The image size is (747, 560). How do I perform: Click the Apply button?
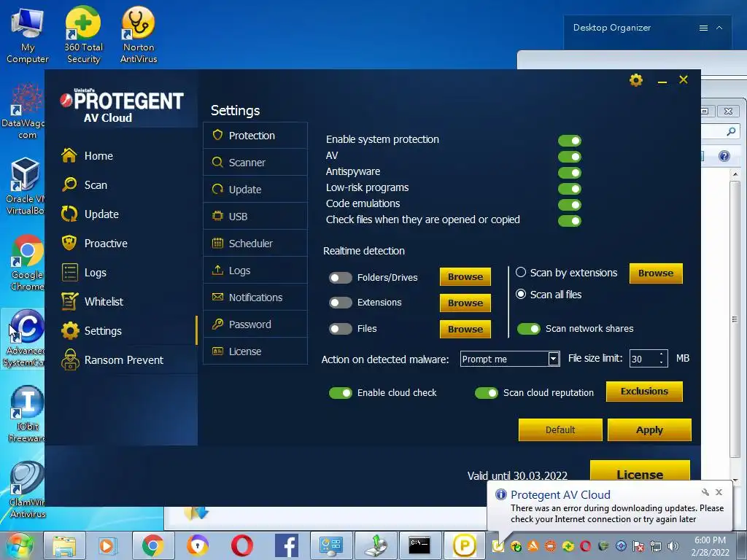[649, 430]
